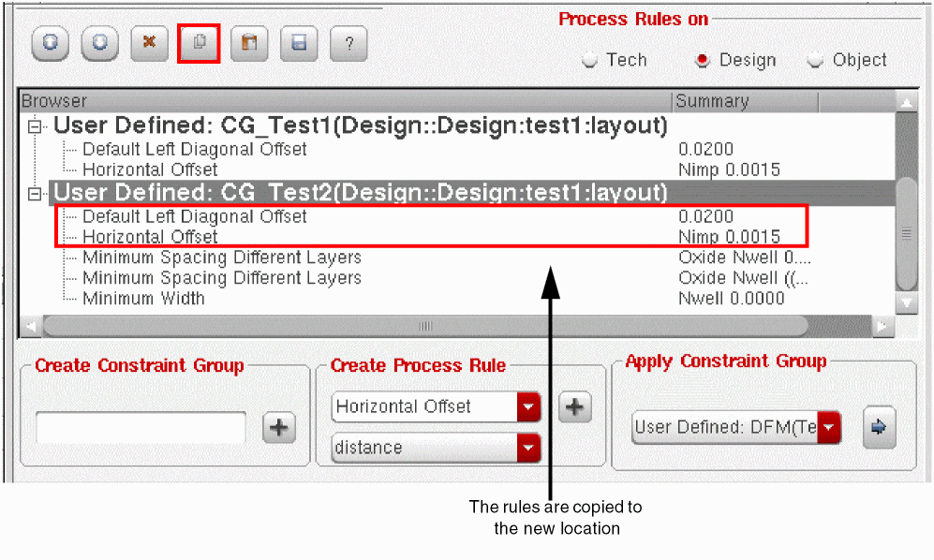This screenshot has width=934, height=560.
Task: Open help with the question mark icon
Action: (x=348, y=43)
